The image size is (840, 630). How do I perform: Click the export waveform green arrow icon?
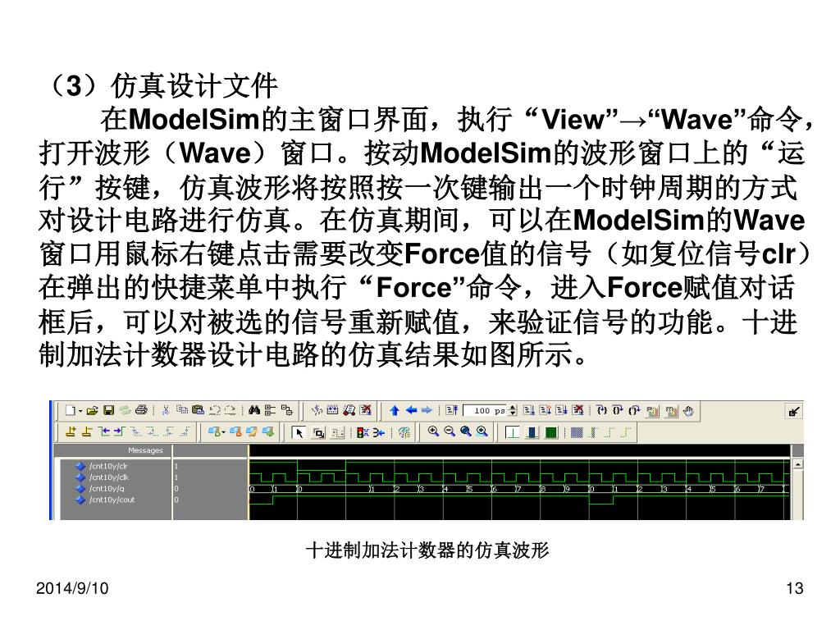[267, 431]
